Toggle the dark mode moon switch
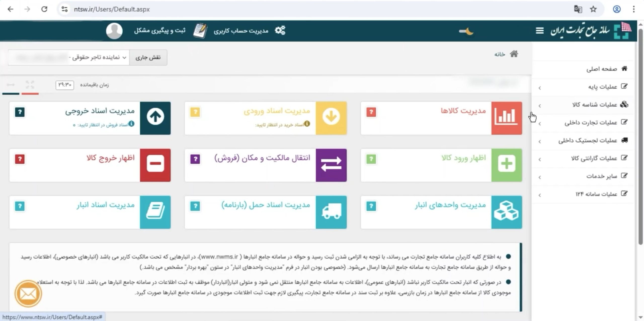The width and height of the screenshot is (644, 321). click(x=466, y=31)
